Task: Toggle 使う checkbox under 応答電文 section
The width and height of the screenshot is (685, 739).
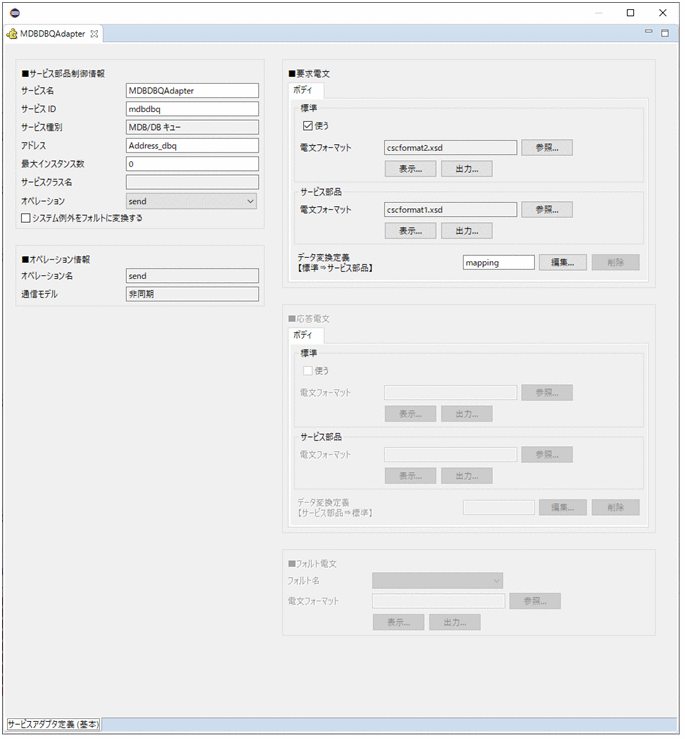Action: [308, 371]
